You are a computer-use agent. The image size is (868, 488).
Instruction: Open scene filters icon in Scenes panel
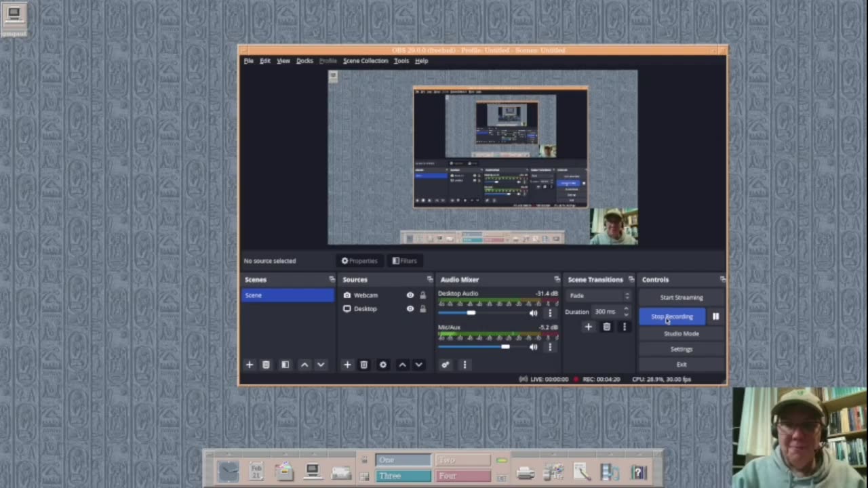click(x=285, y=365)
